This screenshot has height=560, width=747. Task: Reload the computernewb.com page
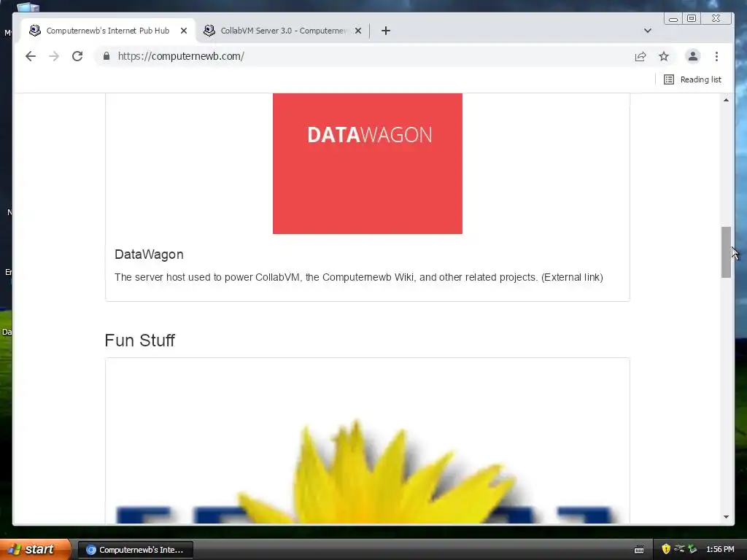[x=77, y=56]
